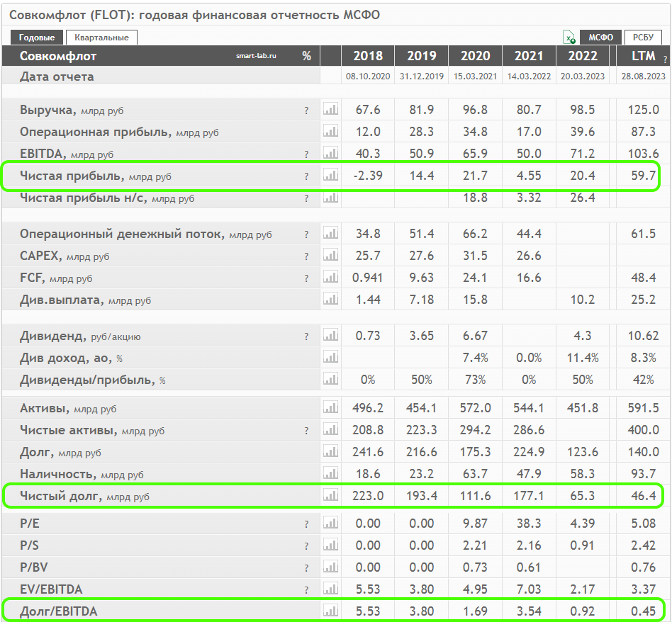The height and width of the screenshot is (622, 672).
Task: Open report dated 31.12.2019
Action: 422,77
